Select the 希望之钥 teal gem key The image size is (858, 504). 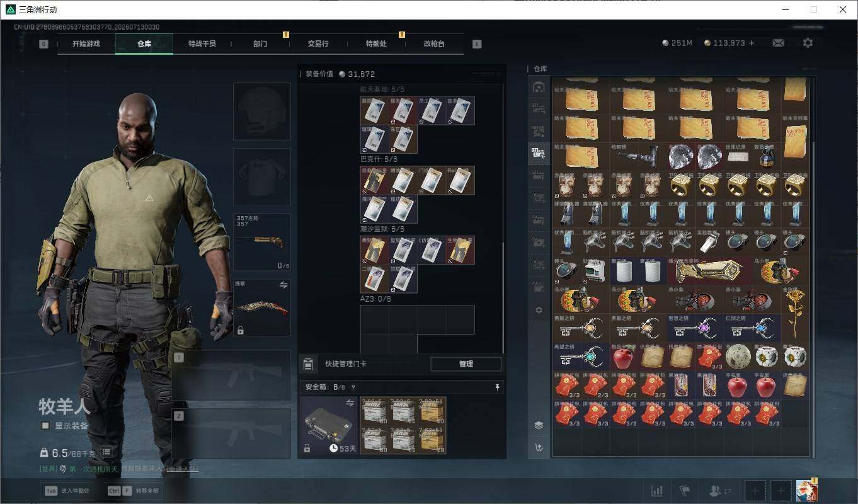point(581,357)
